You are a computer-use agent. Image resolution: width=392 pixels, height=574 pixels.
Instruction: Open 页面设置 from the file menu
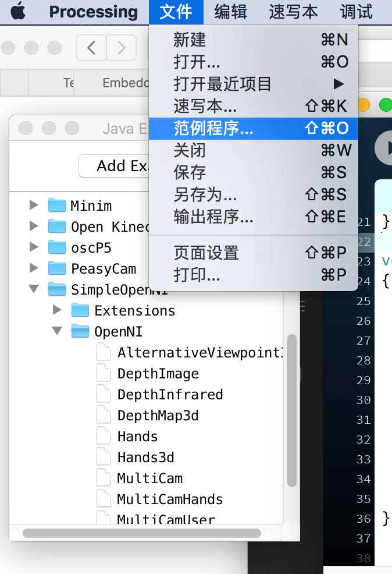coord(254,253)
